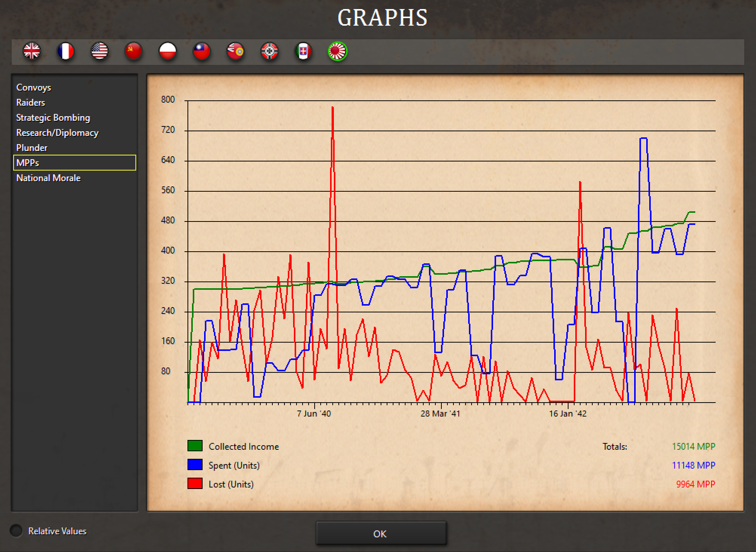
Task: View the Plunder graph
Action: [75, 148]
